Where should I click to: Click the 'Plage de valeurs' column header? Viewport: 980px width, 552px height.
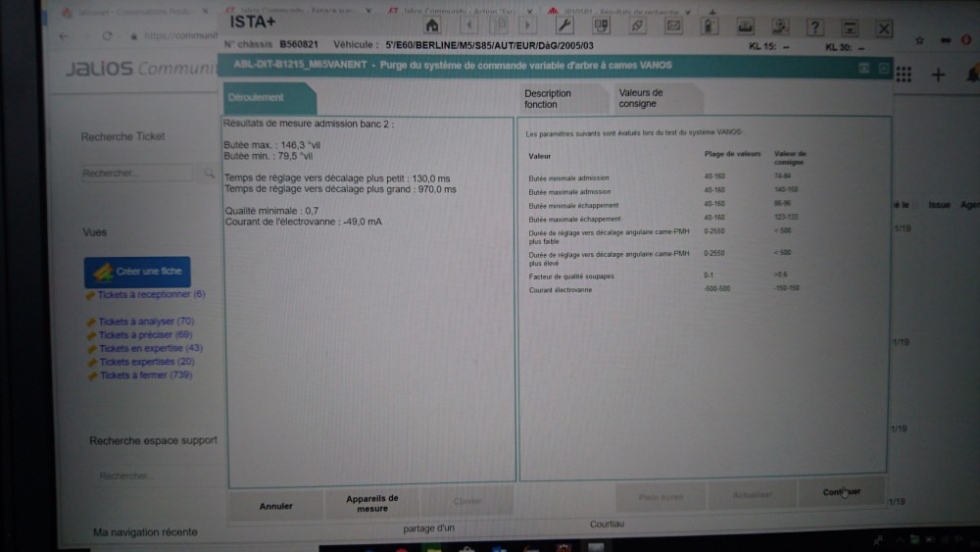[732, 154]
